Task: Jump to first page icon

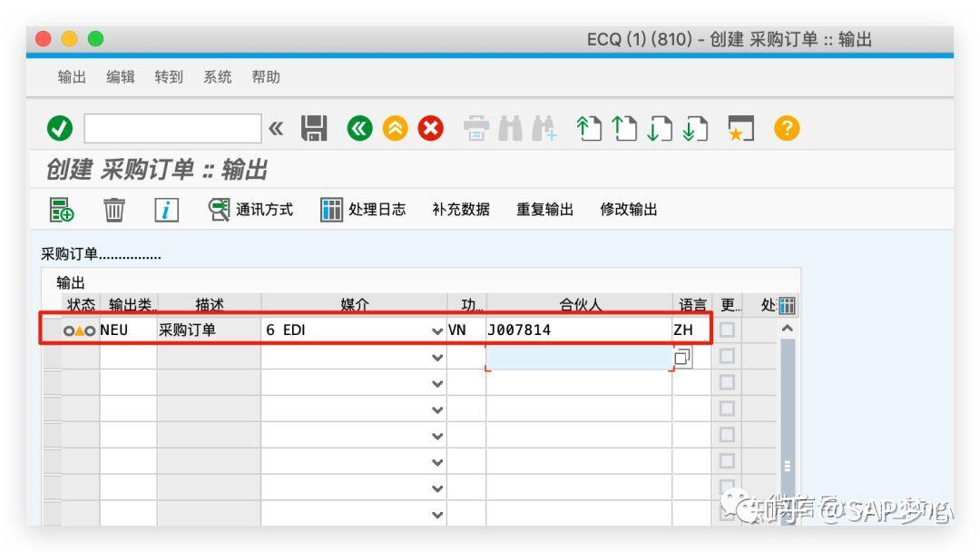Action: pos(589,129)
